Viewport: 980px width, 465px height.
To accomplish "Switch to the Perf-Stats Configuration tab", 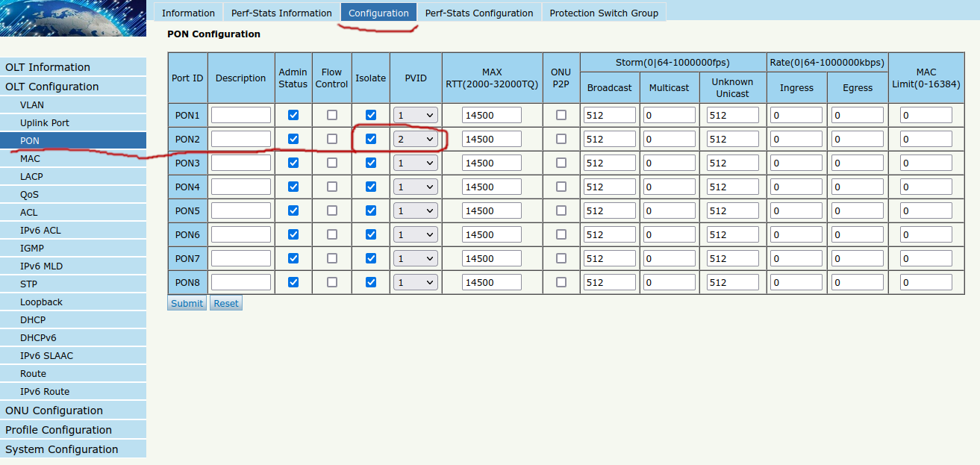I will click(x=479, y=13).
